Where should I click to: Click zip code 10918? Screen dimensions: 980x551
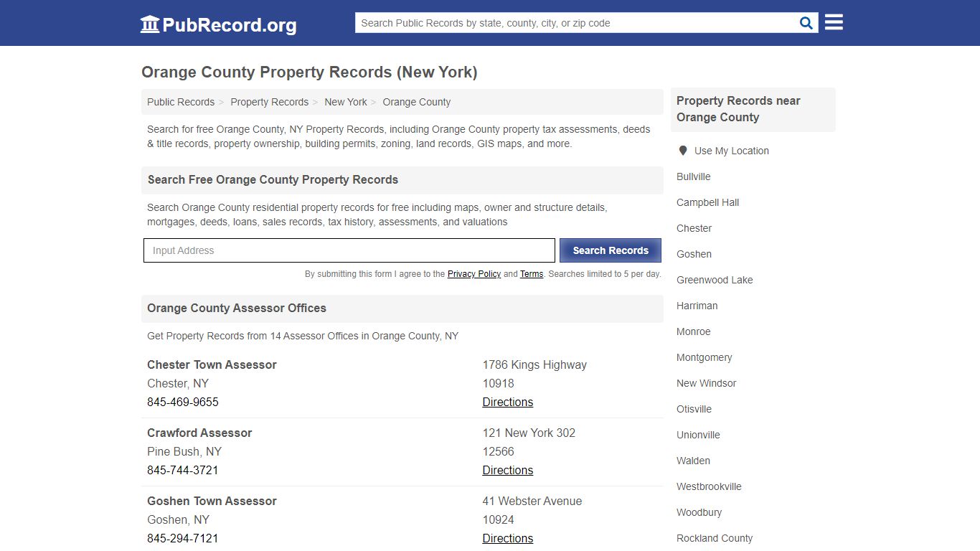[x=499, y=383]
